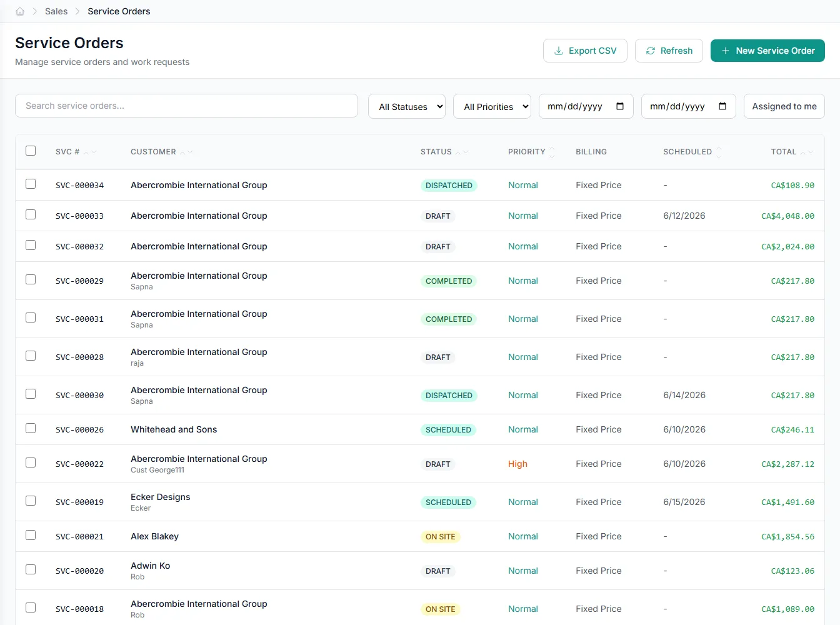Click SCHEDULED badge on SVC-000026
Screen dimensions: 840x625
448,430
